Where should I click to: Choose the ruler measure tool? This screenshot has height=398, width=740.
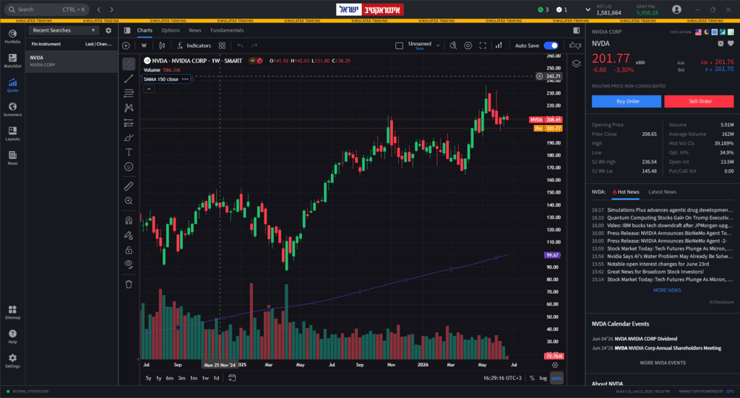128,186
